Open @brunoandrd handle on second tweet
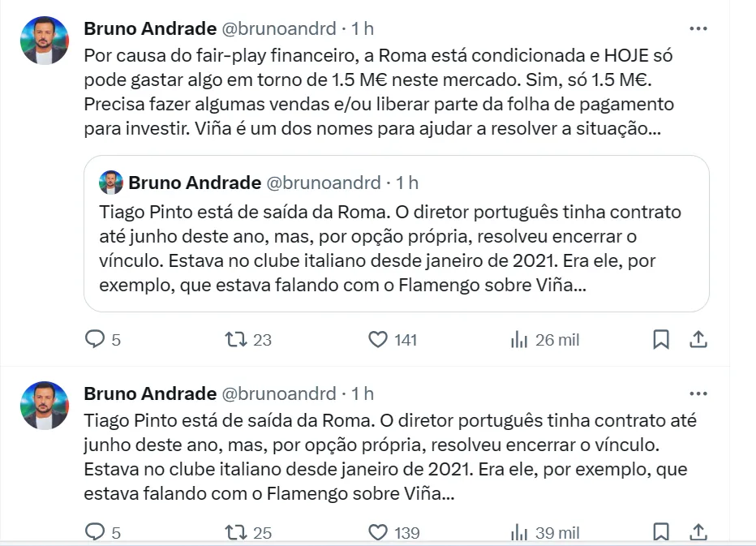The height and width of the screenshot is (546, 756). 278,393
